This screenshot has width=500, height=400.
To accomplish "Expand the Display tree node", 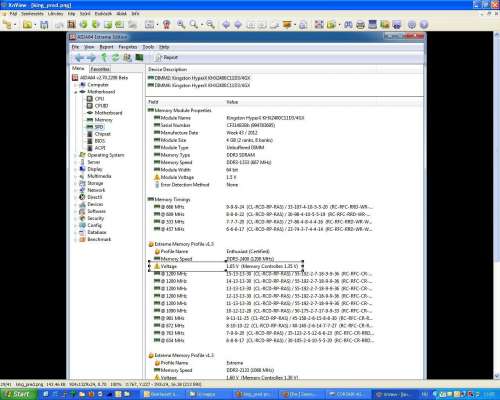I will click(76, 169).
